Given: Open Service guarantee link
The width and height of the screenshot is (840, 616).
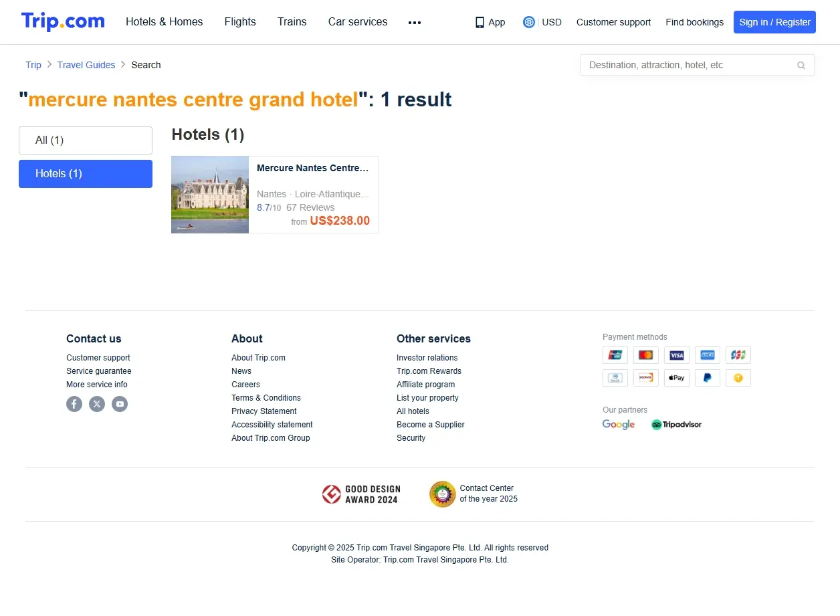Looking at the screenshot, I should coord(99,371).
